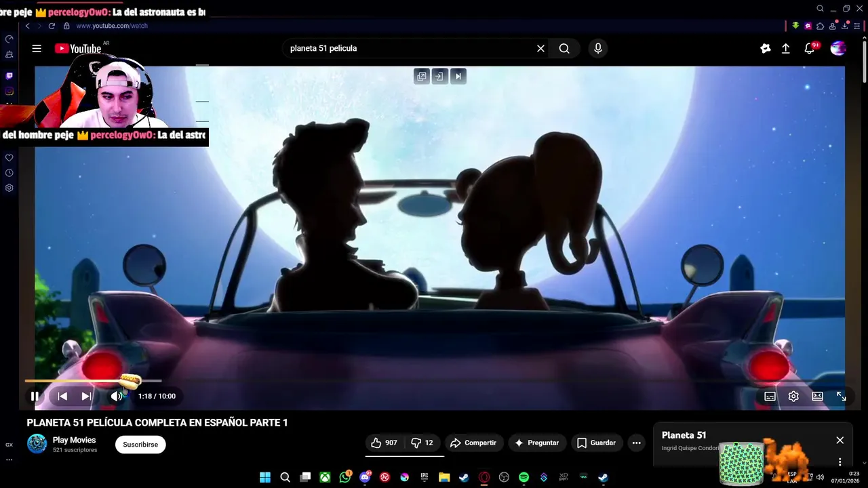Open the playlist panel's three-dot options
Screen dimensions: 868x488
(840, 462)
